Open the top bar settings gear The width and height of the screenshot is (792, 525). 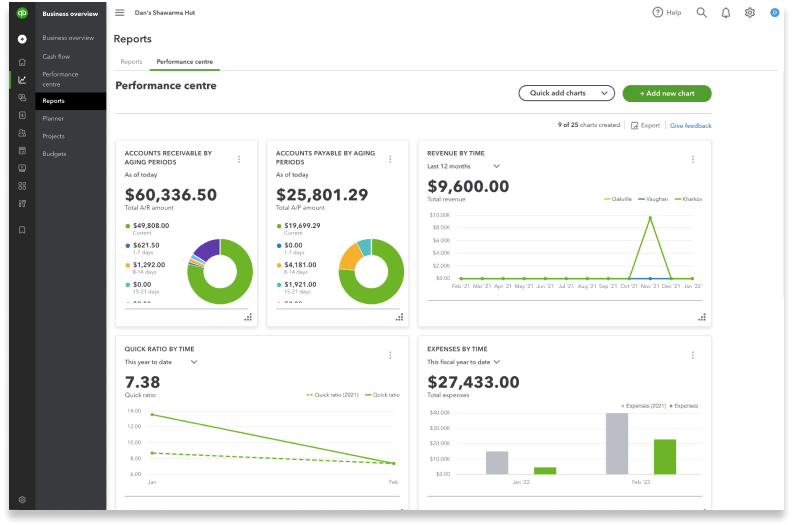(x=750, y=13)
